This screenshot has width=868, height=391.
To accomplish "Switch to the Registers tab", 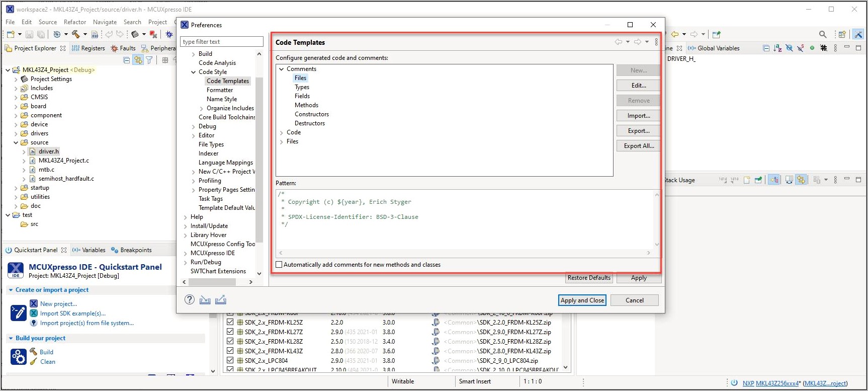I will pos(89,48).
